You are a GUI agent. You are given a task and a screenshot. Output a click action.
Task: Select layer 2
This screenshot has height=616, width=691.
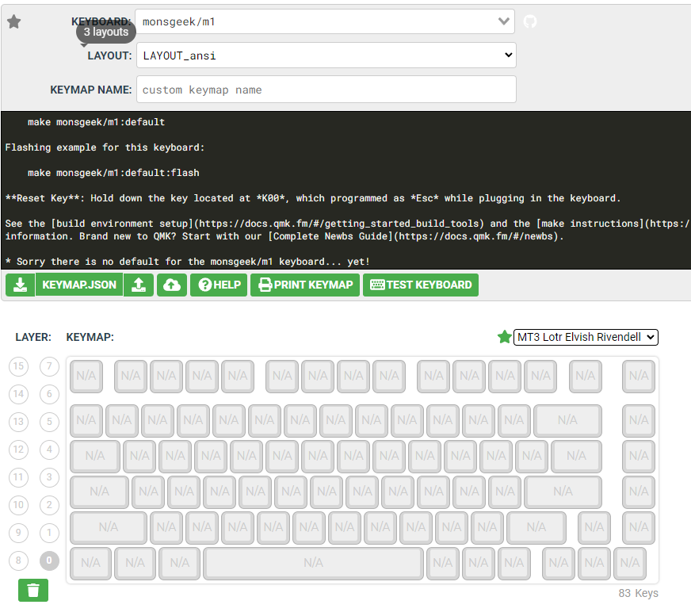pyautogui.click(x=49, y=505)
